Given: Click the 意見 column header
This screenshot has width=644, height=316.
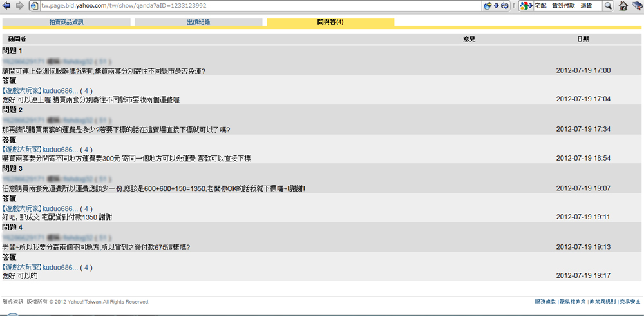Looking at the screenshot, I should tap(469, 39).
